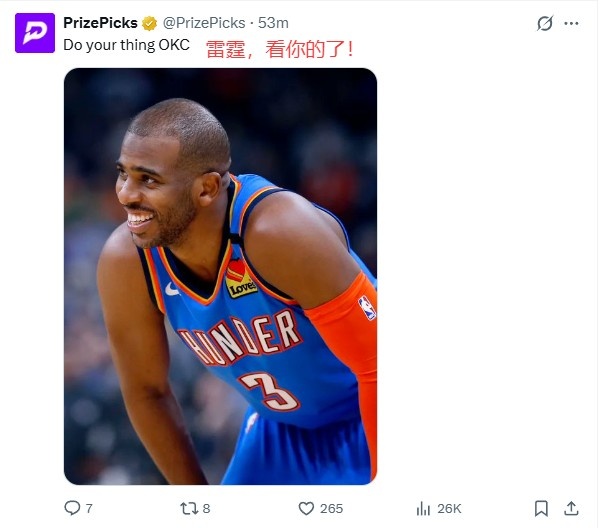This screenshot has width=607, height=528.
Task: Click the gold verified badge
Action: 149,23
